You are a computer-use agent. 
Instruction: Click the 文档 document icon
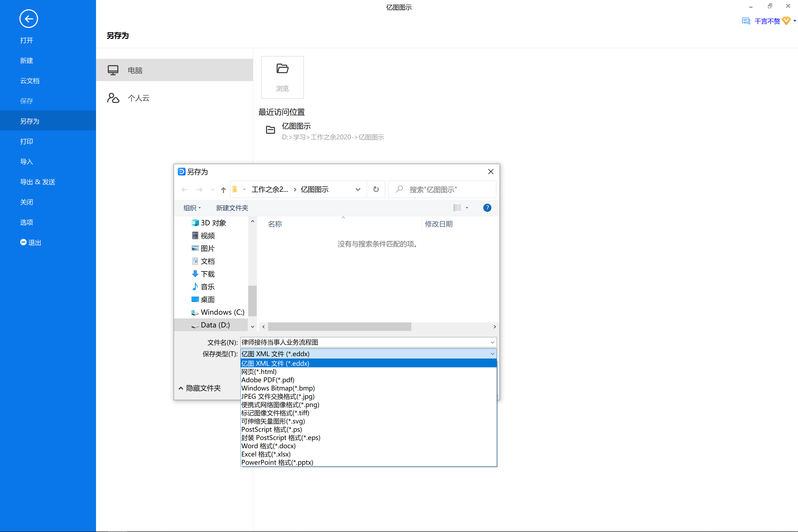[195, 261]
